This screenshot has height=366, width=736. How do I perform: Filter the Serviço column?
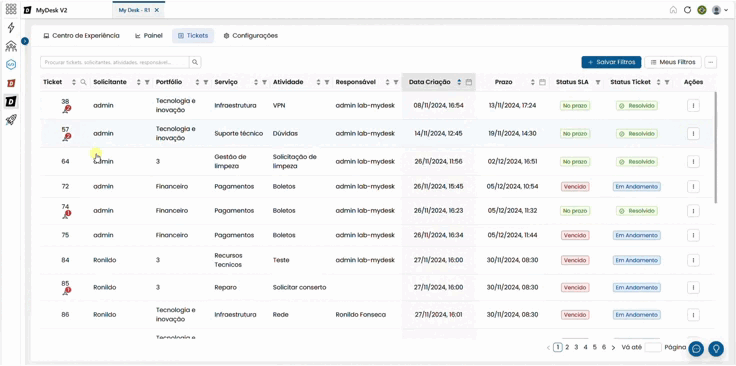pos(264,82)
